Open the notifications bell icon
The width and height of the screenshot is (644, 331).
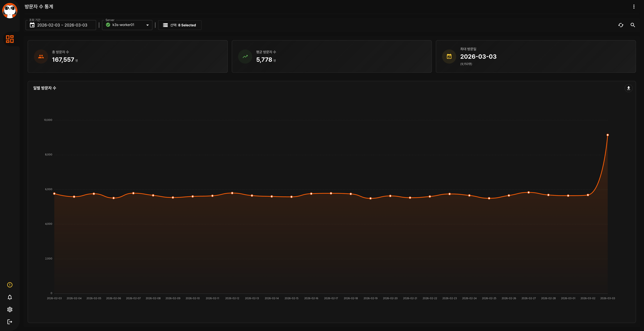[x=10, y=297]
